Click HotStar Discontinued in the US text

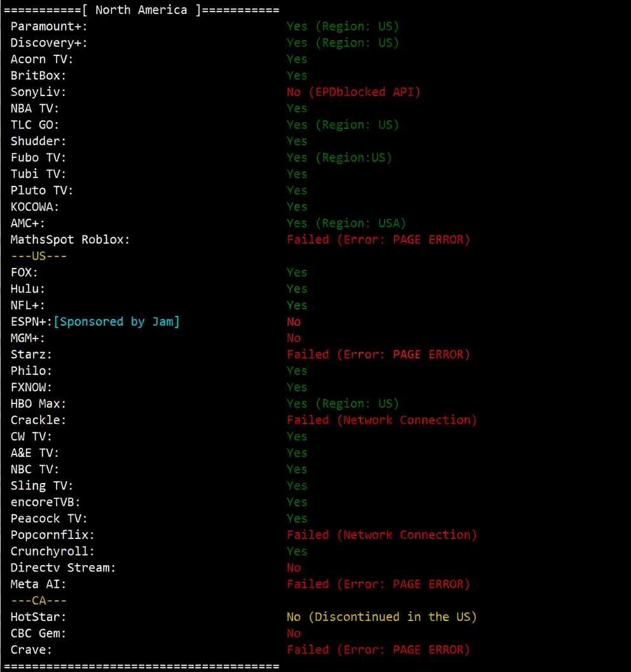click(x=382, y=617)
